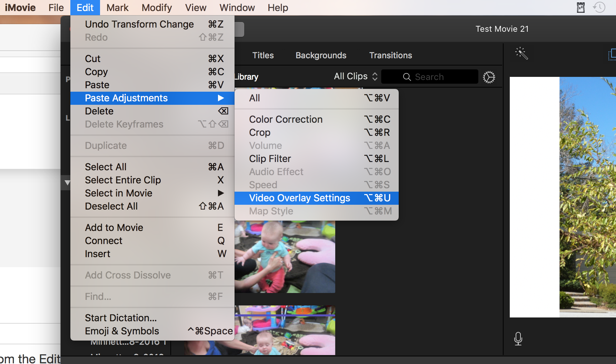Image resolution: width=616 pixels, height=364 pixels.
Task: Open the Mark menu
Action: [x=117, y=8]
